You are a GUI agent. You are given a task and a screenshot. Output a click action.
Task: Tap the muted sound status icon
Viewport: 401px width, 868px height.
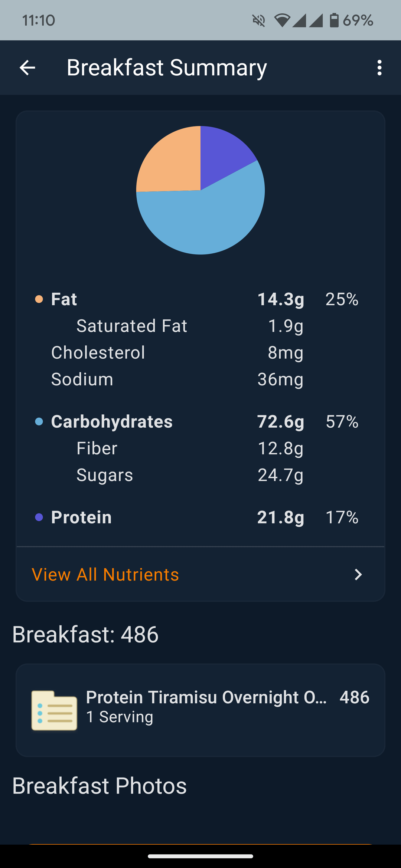(x=259, y=20)
